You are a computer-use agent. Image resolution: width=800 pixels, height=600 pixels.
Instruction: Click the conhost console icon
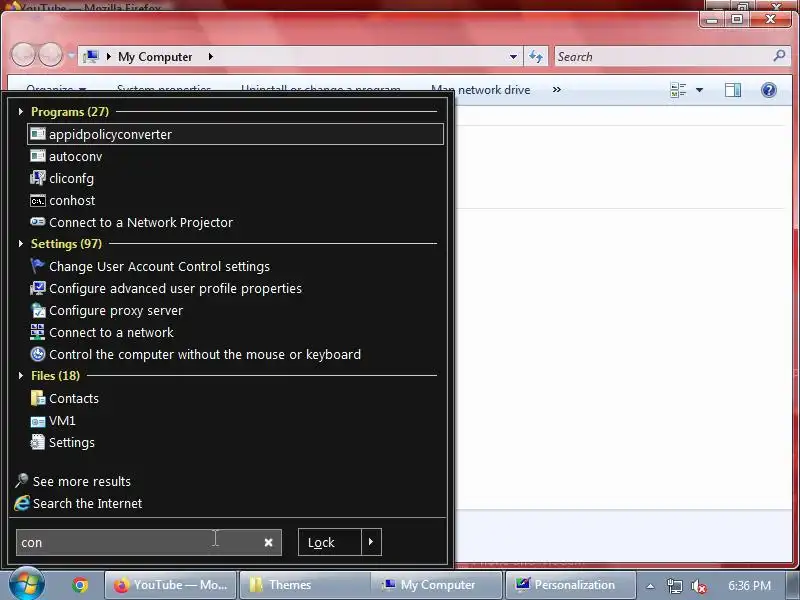38,201
